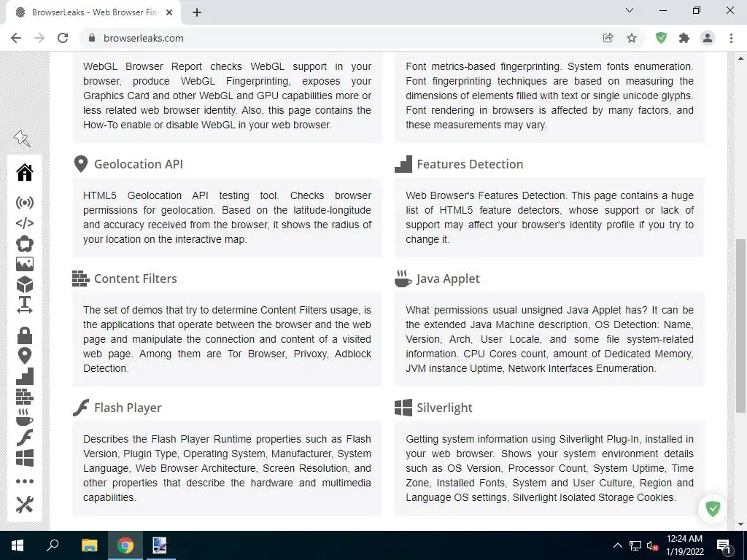The image size is (747, 560).
Task: Open the Chrome extensions puzzle menu
Action: (x=684, y=38)
